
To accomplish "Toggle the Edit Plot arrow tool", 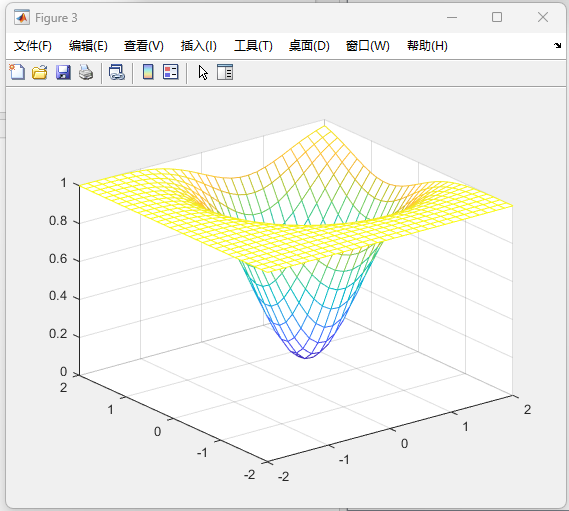I will 203,72.
